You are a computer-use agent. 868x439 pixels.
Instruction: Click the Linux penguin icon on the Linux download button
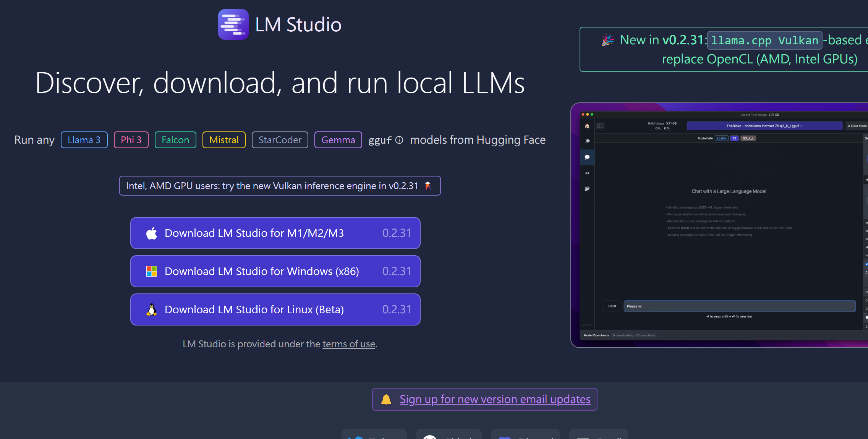tap(152, 309)
